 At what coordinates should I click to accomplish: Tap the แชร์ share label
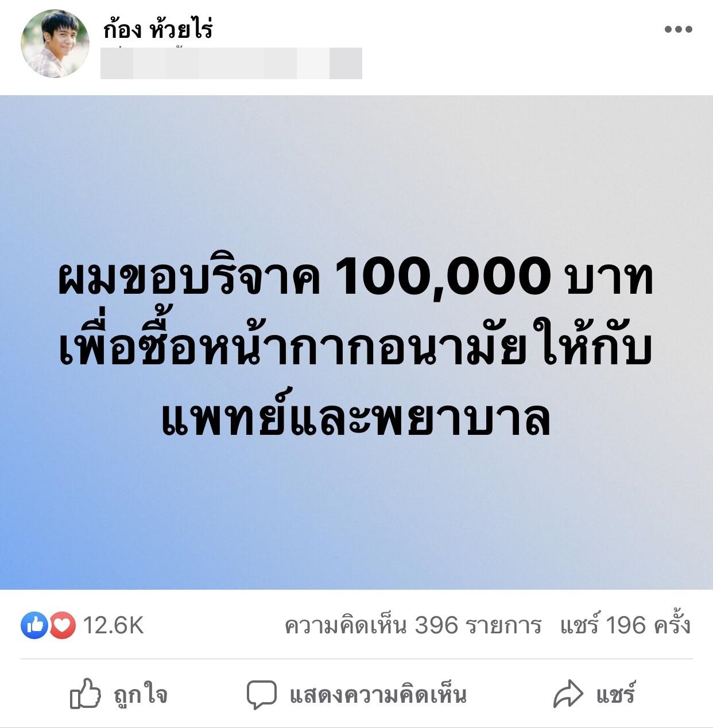pyautogui.click(x=615, y=694)
